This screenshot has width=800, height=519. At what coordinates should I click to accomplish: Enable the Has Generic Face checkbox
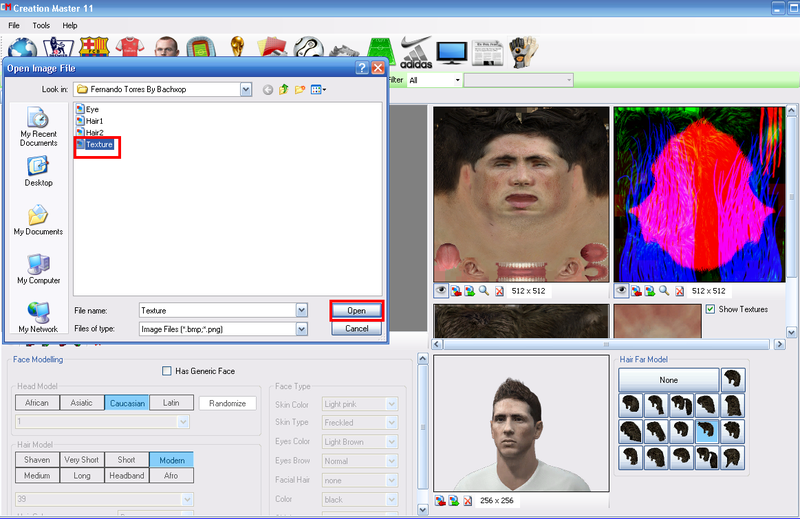click(167, 371)
